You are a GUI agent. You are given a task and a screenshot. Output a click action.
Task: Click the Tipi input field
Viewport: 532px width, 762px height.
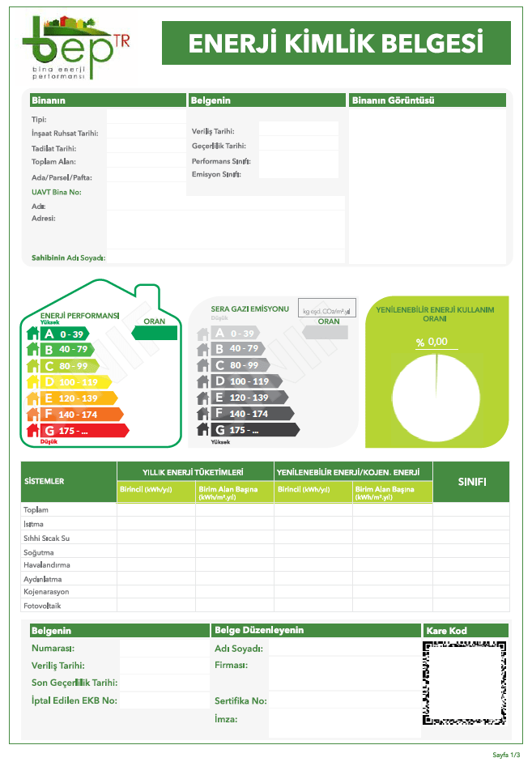point(147,117)
